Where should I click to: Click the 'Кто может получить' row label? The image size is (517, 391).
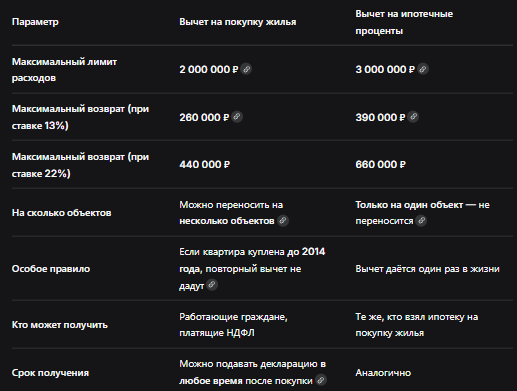[60, 325]
